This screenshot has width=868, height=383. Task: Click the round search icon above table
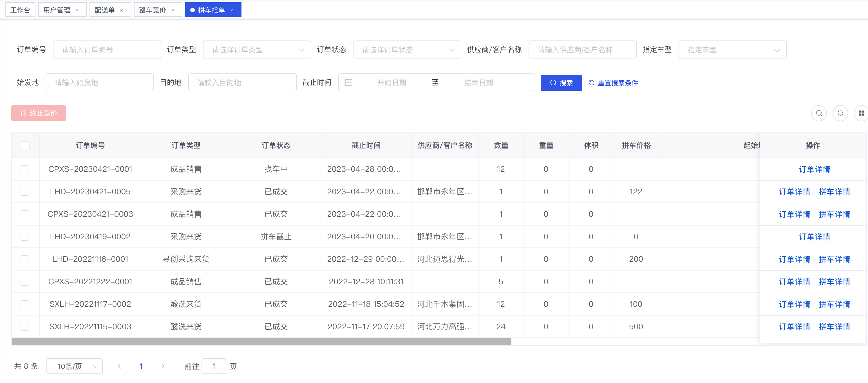tap(819, 113)
